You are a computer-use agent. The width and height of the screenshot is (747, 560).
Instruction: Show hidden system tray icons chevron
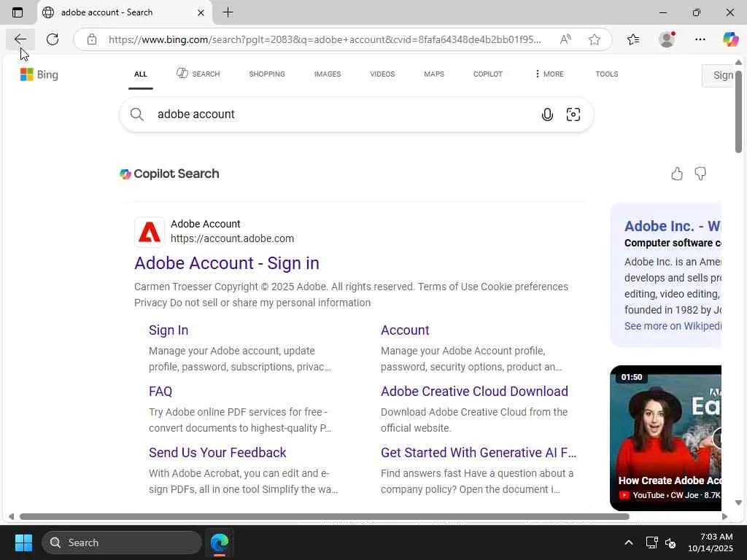pos(629,542)
